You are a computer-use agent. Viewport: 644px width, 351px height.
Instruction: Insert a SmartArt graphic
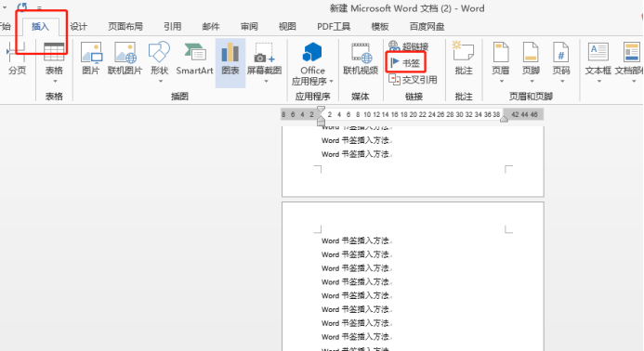(194, 58)
